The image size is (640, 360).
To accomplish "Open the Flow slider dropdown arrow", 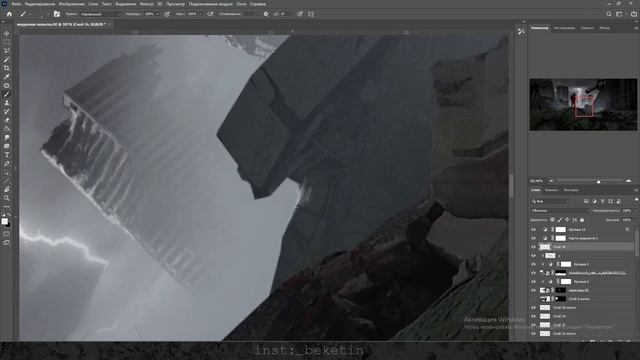I will (x=200, y=14).
